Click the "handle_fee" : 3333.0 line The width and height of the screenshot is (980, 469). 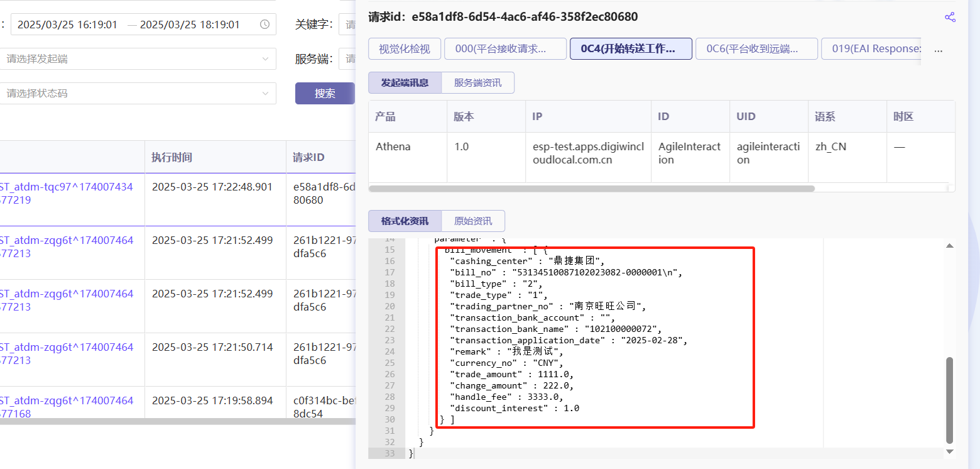click(506, 397)
